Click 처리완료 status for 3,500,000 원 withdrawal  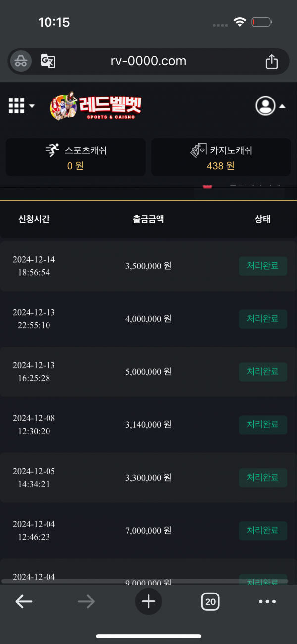262,266
